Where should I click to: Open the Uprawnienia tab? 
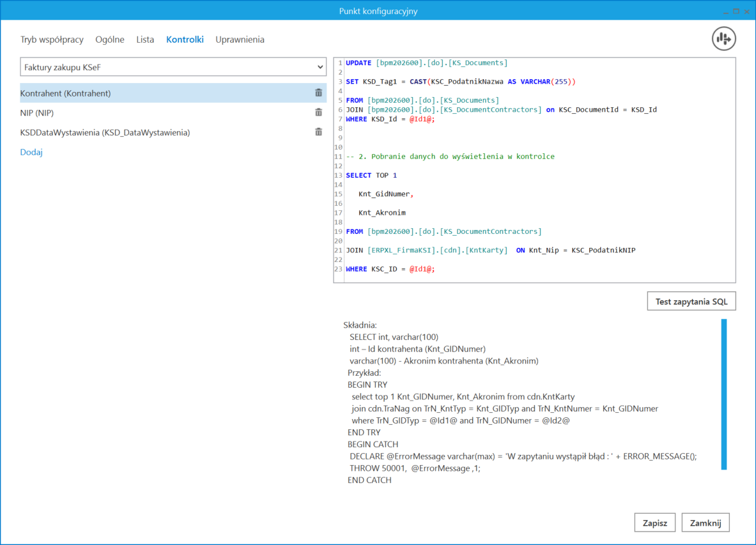pos(240,40)
